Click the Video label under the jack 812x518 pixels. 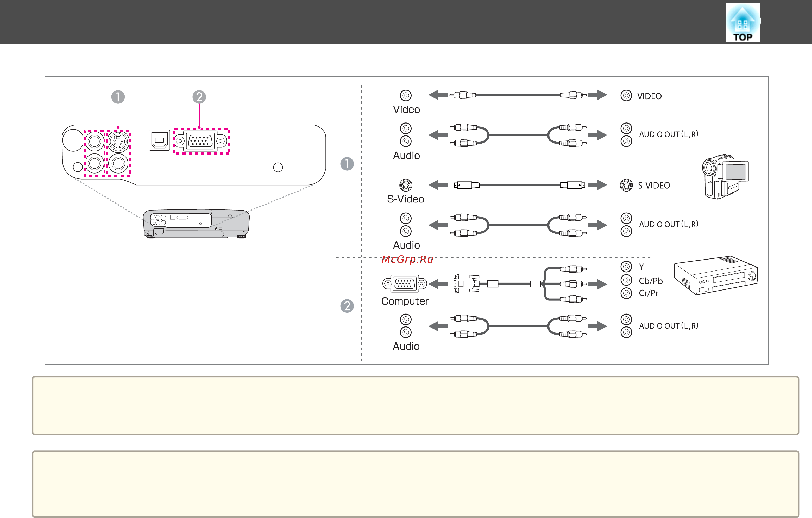point(406,109)
